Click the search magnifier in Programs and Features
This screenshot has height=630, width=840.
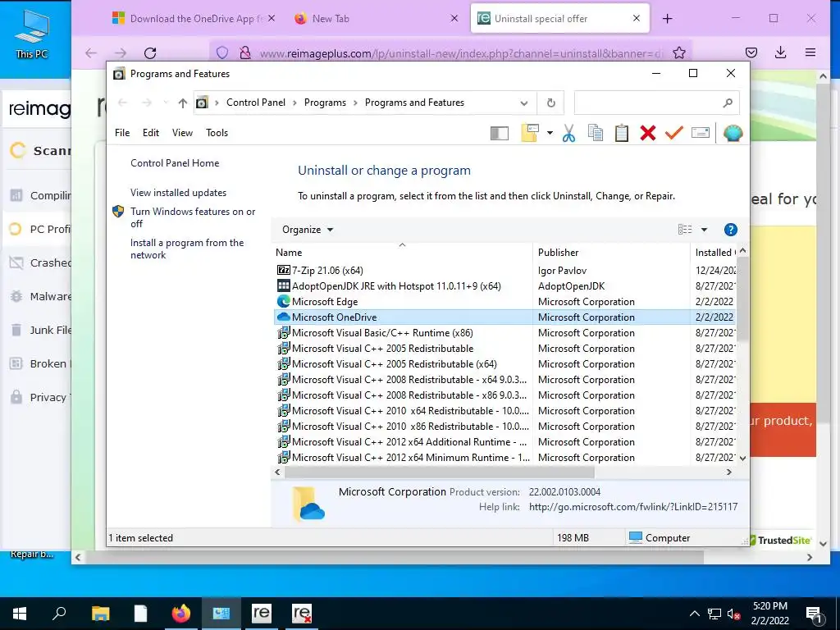(727, 103)
